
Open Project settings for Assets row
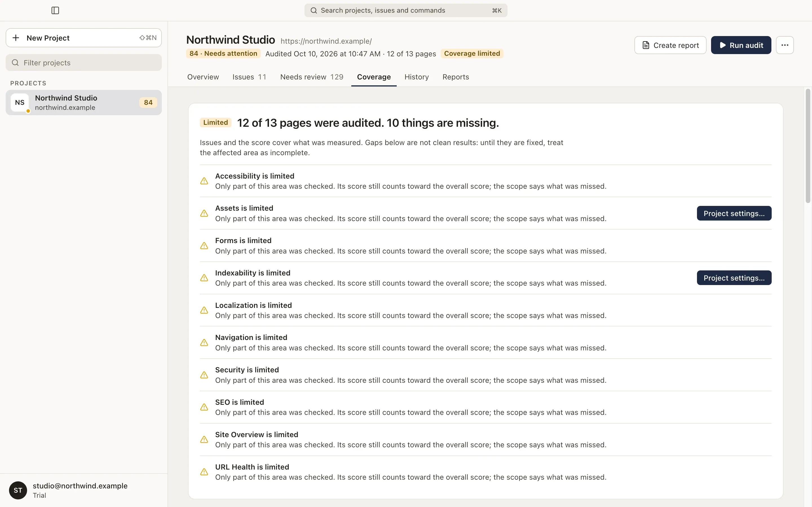(734, 213)
